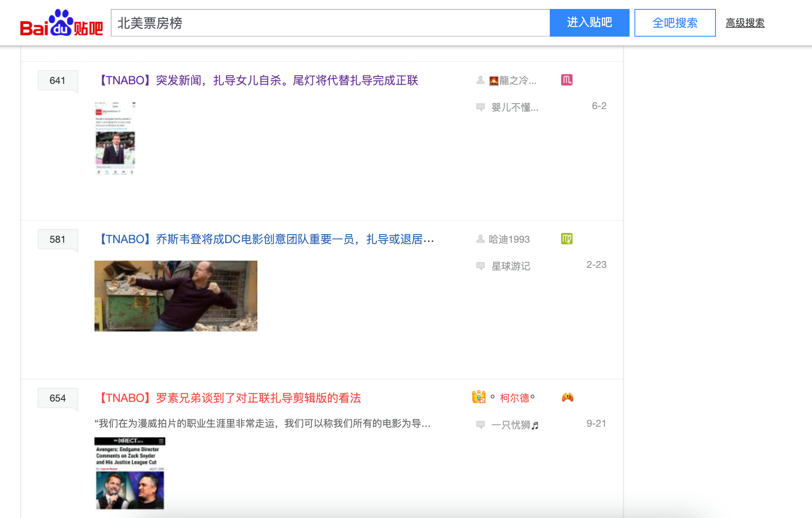Click last-reply bubble icon beside 婴儿不懂

pos(481,107)
